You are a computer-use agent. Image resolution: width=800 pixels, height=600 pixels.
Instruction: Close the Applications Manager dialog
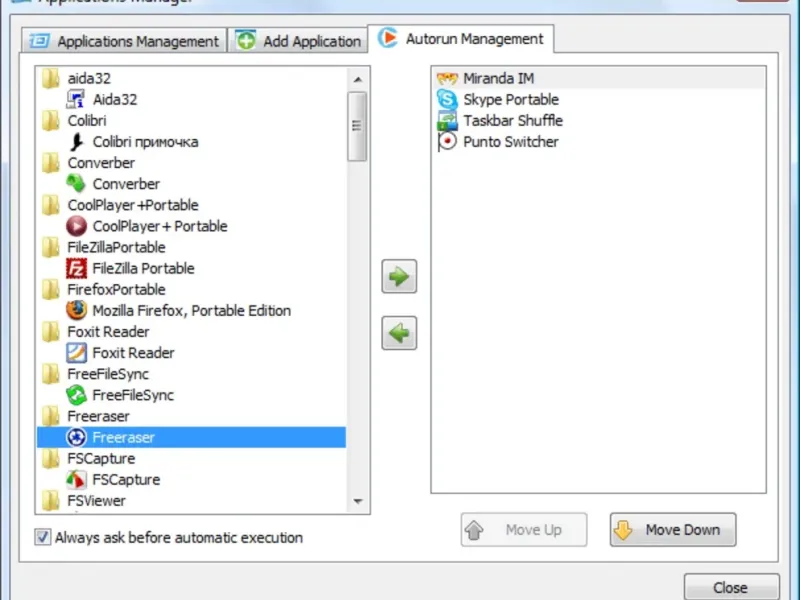click(731, 587)
